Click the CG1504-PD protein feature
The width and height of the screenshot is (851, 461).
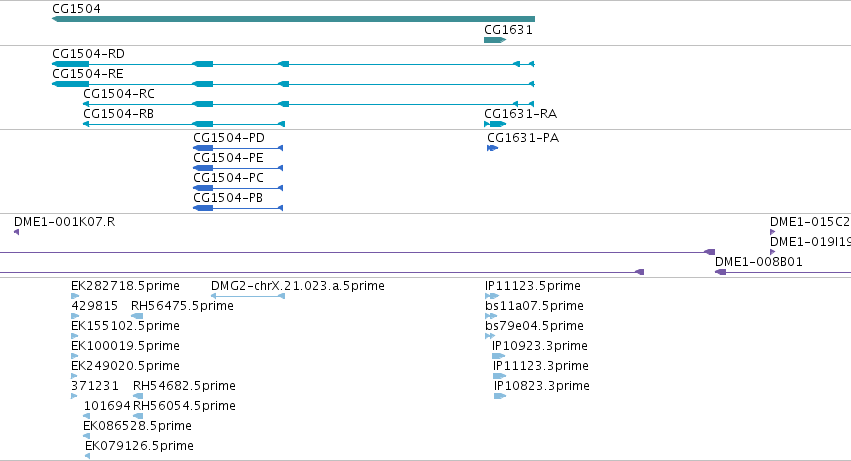(x=238, y=148)
